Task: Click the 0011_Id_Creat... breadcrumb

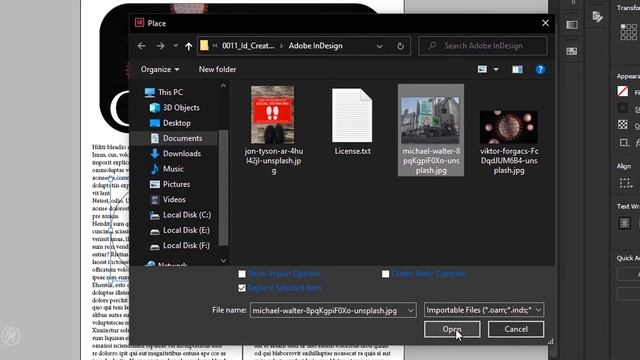Action: click(x=248, y=46)
